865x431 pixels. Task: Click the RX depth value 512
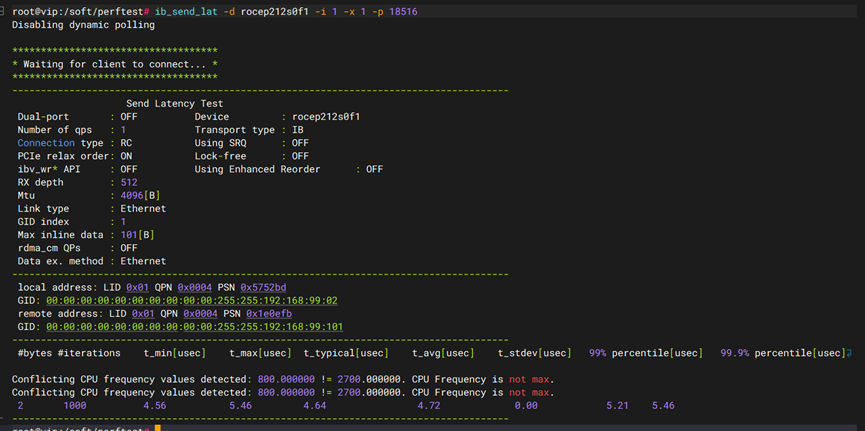(129, 183)
